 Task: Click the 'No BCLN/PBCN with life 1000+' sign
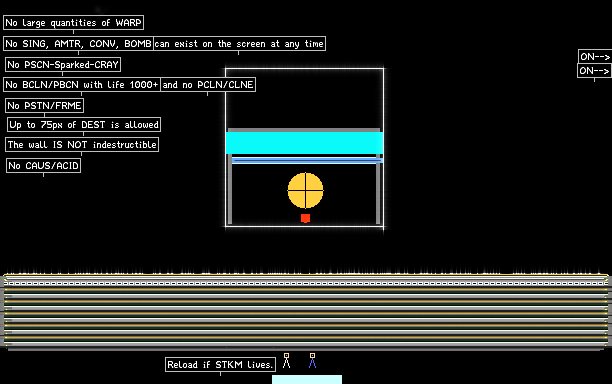click(82, 85)
